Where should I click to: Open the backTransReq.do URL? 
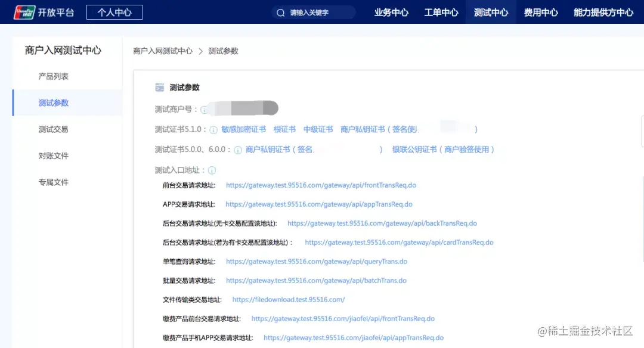382,223
